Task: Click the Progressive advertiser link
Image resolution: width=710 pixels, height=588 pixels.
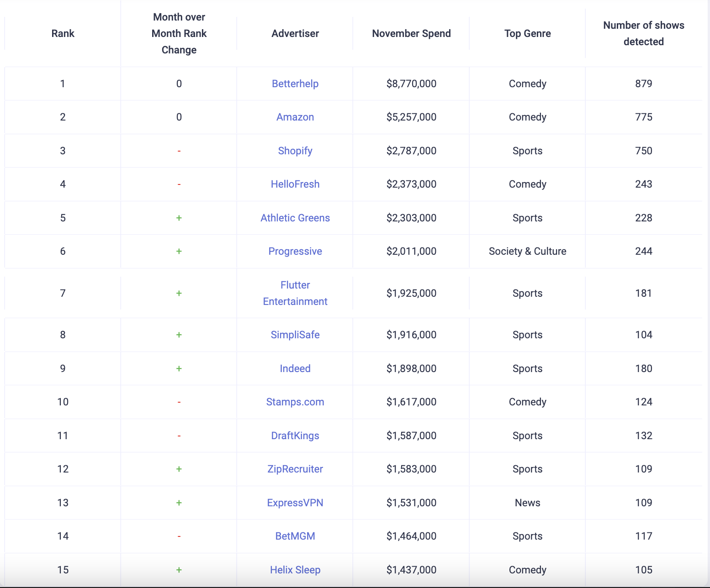Action: [x=295, y=251]
